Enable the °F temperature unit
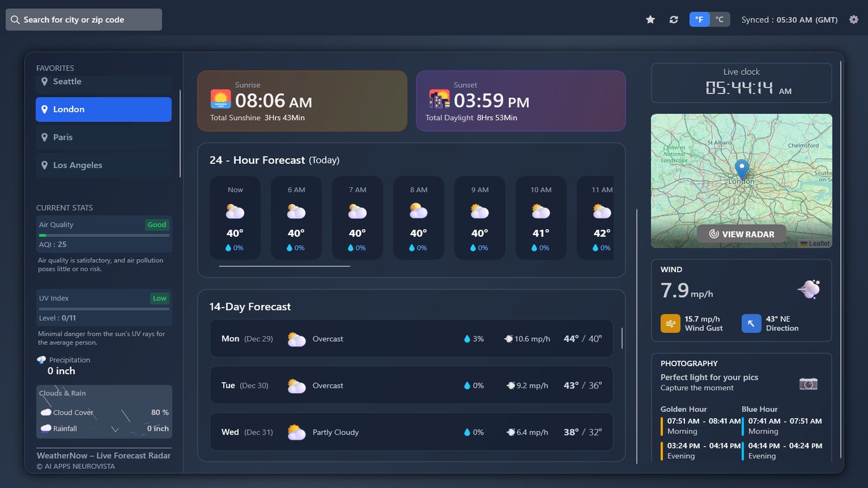The image size is (868, 488). coord(699,19)
